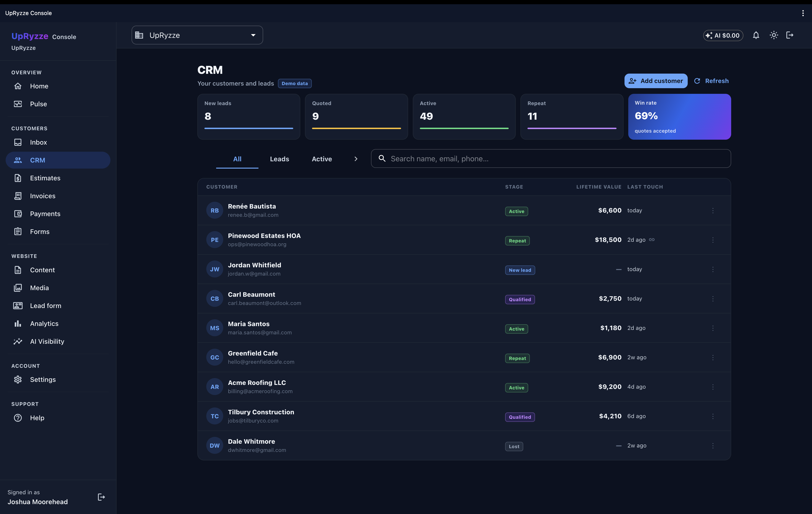Open AI Visibility in sidebar
Screen dimensions: 812x514
coord(58,342)
